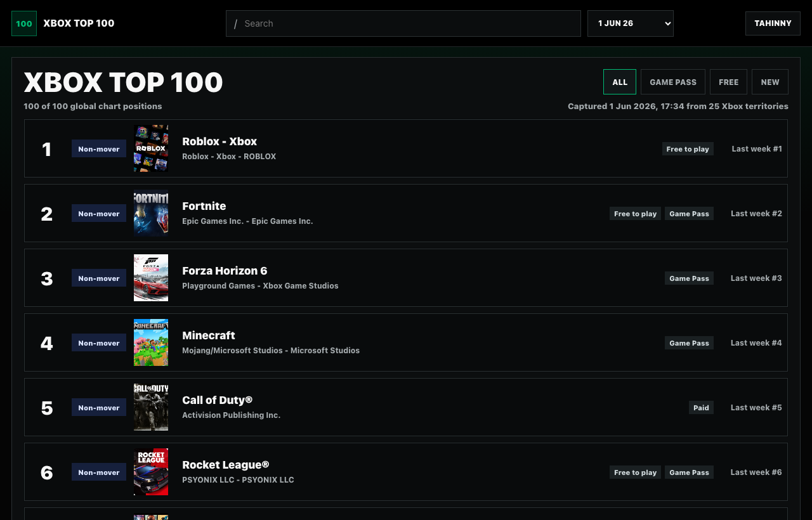This screenshot has height=520, width=812.
Task: Click the Non-mover badge on Rocket League row
Action: (99, 472)
